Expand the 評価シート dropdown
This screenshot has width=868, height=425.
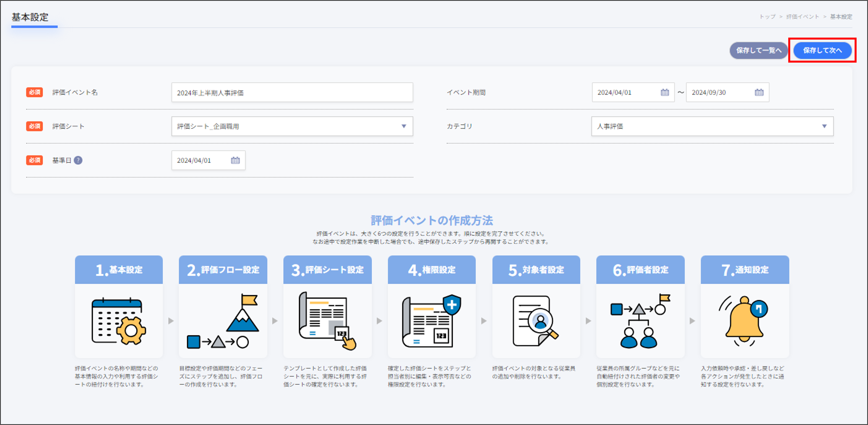pos(404,126)
